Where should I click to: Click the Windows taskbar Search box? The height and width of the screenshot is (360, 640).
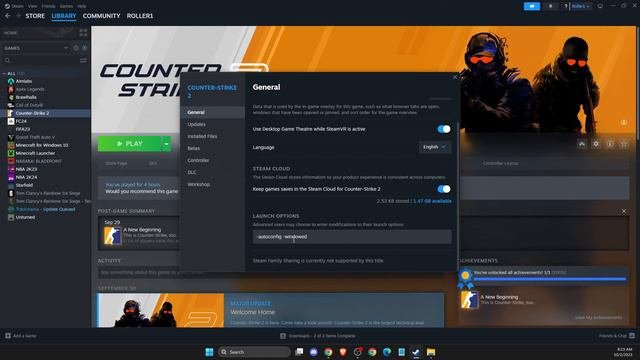click(254, 352)
